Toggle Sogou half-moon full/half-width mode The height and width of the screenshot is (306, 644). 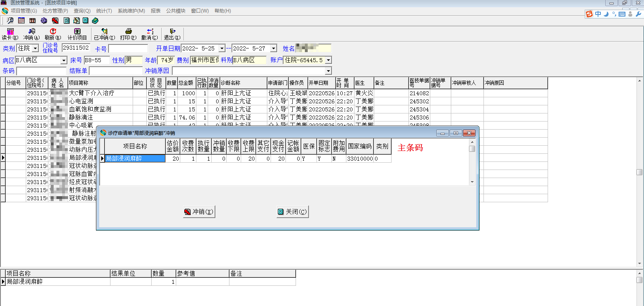[x=606, y=14]
